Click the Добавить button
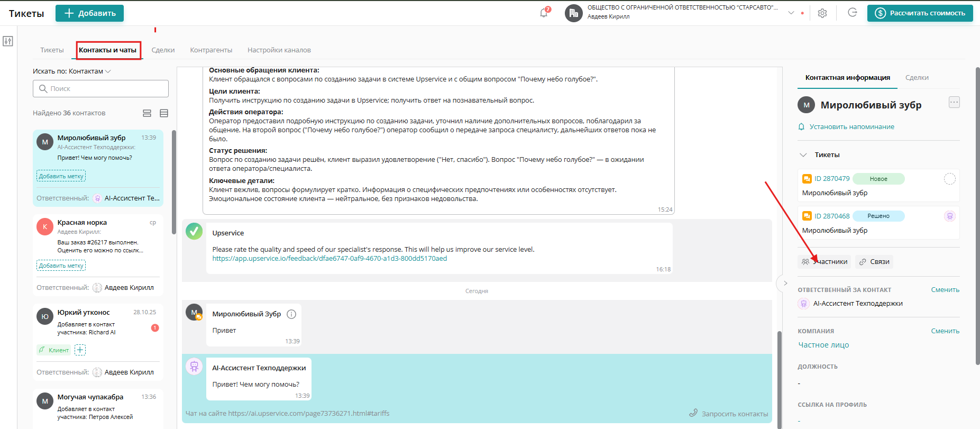Viewport: 980px width, 429px height. (89, 13)
